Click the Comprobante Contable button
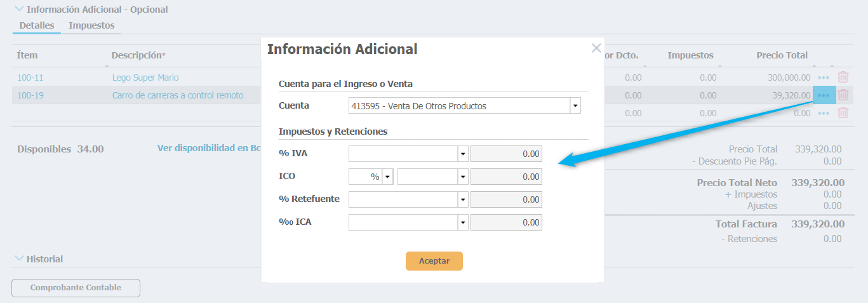868x303 pixels. (x=76, y=288)
